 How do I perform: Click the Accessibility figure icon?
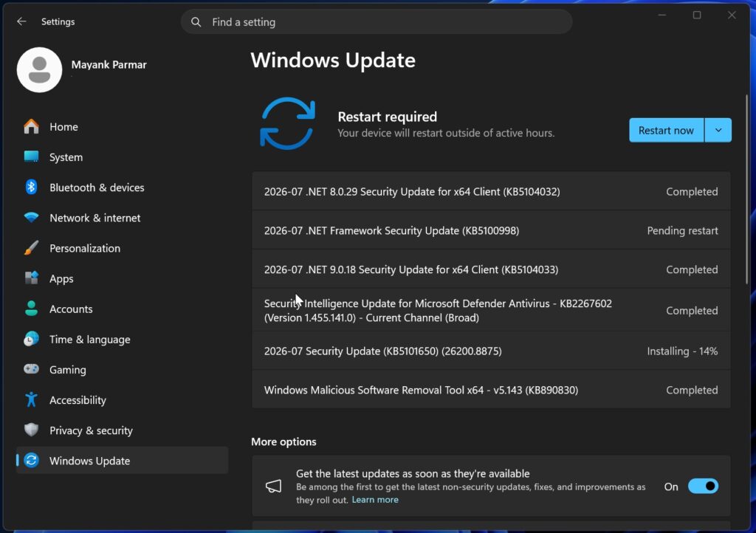click(31, 399)
